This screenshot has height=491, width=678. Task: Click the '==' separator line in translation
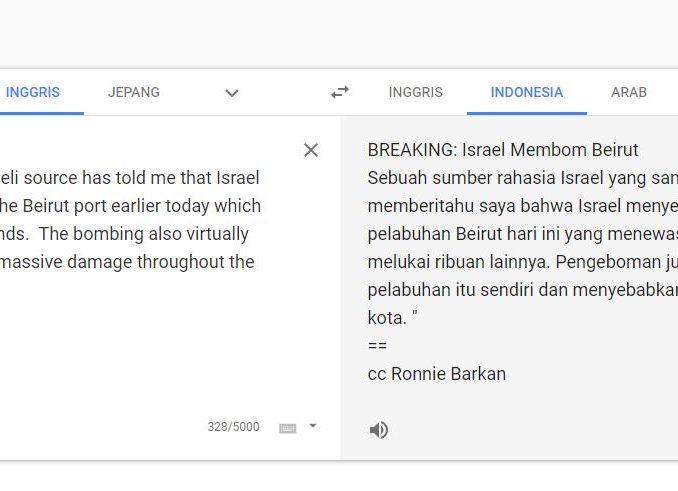click(377, 346)
